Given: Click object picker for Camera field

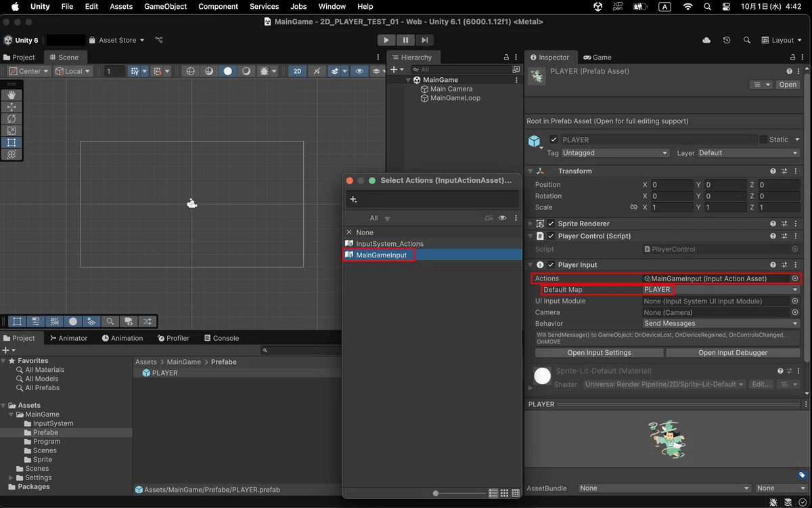Looking at the screenshot, I should pyautogui.click(x=795, y=312).
